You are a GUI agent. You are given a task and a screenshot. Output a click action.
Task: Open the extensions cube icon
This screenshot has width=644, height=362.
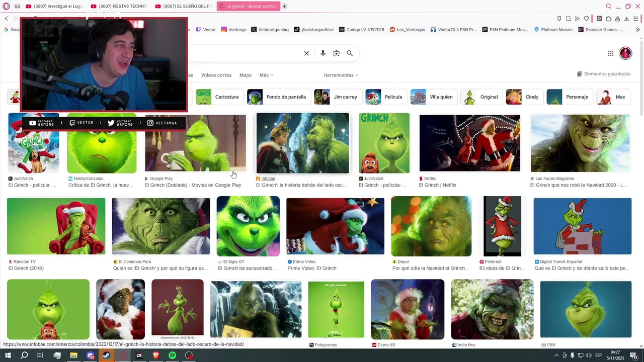(608, 19)
